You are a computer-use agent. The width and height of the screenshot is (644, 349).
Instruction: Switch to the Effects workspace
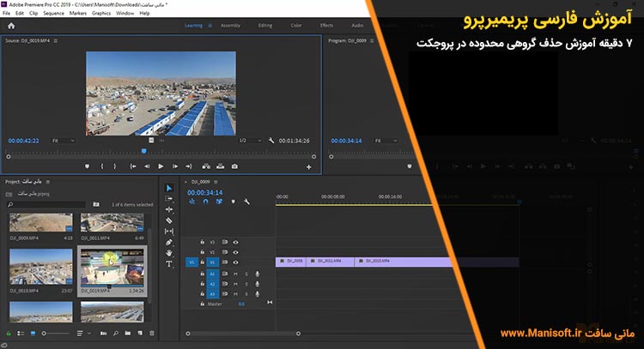[x=326, y=26]
